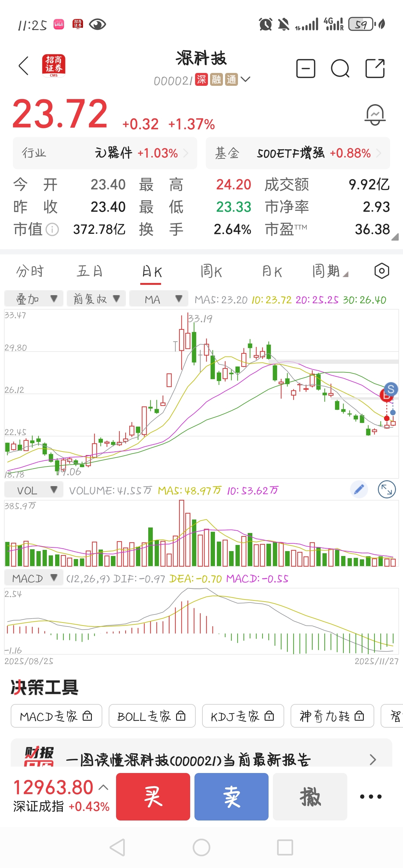Expand index ticker caret near 12963.80
Viewport: 403px width, 868px height.
pyautogui.click(x=104, y=787)
